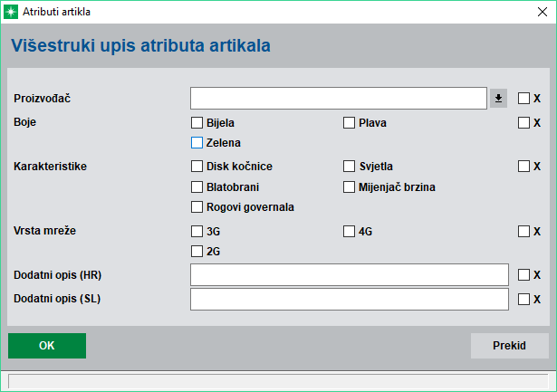
Task: Check the Blatobrani option
Action: pyautogui.click(x=197, y=187)
